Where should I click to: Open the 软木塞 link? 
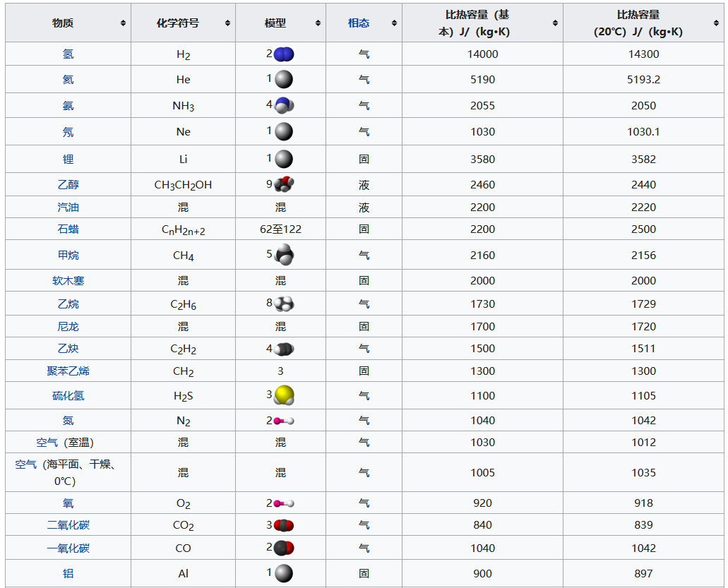[68, 280]
